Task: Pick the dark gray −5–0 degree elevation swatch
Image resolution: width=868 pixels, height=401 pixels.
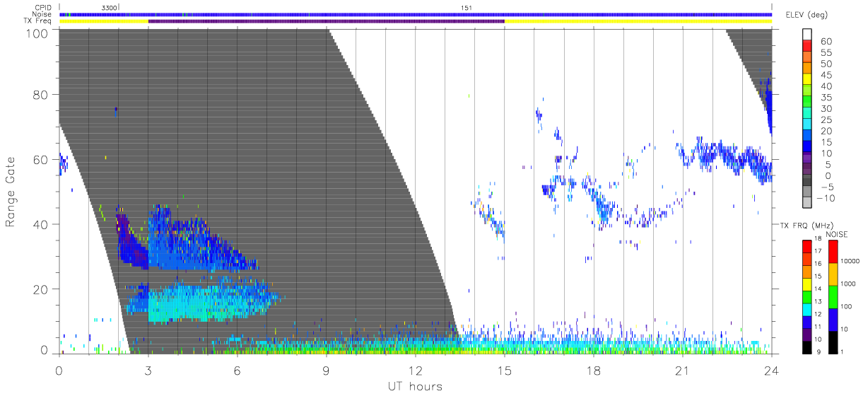Action: pyautogui.click(x=808, y=182)
